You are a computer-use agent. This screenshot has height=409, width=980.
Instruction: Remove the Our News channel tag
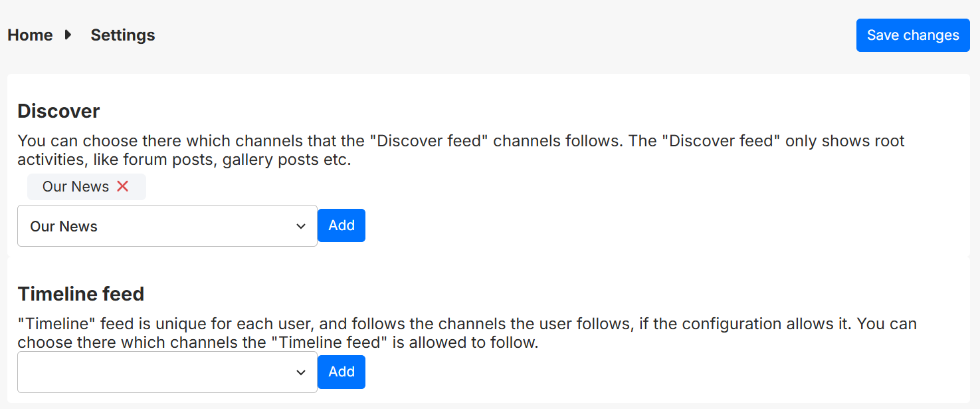pos(122,187)
